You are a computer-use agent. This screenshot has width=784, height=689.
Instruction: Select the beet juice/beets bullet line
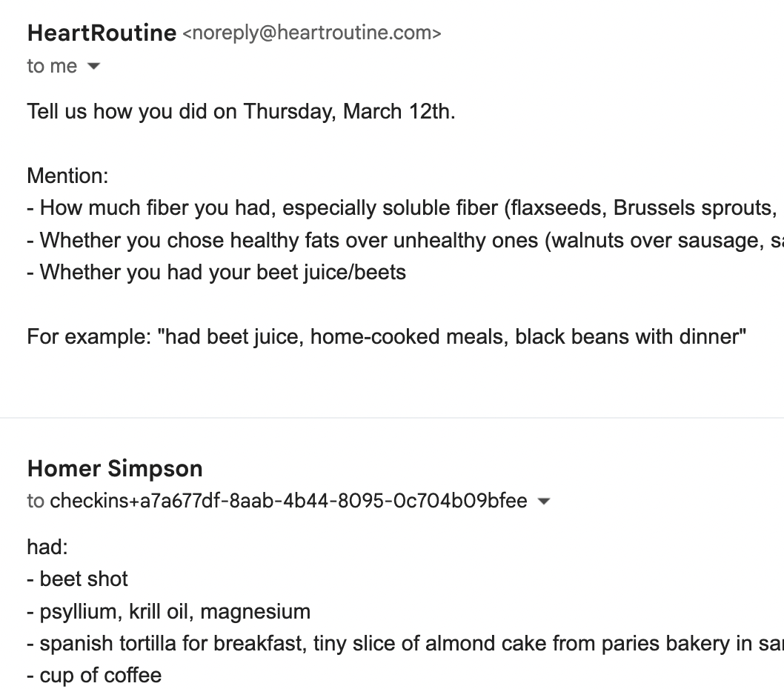216,273
